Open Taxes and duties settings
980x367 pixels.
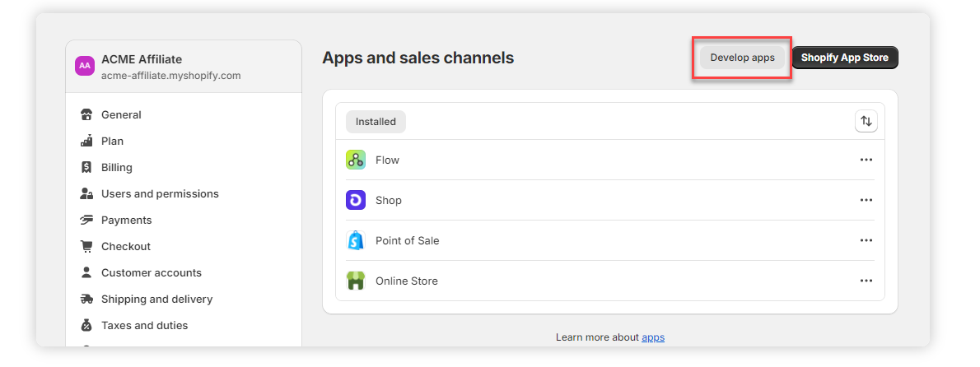(144, 326)
